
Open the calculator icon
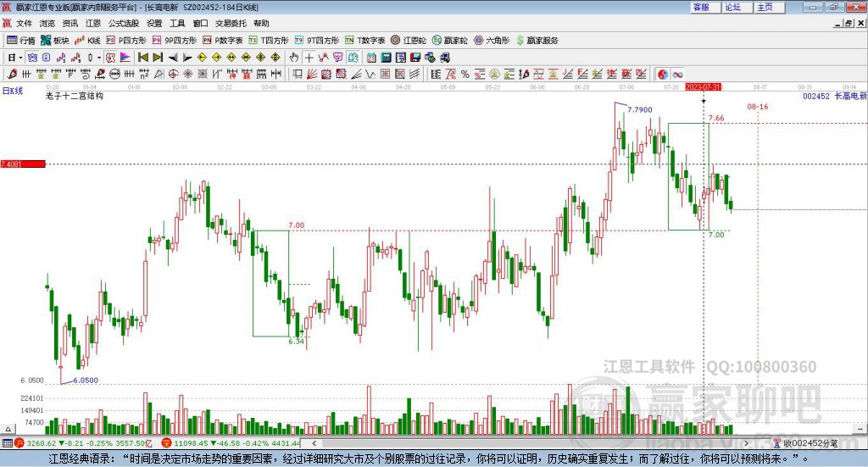(386, 58)
